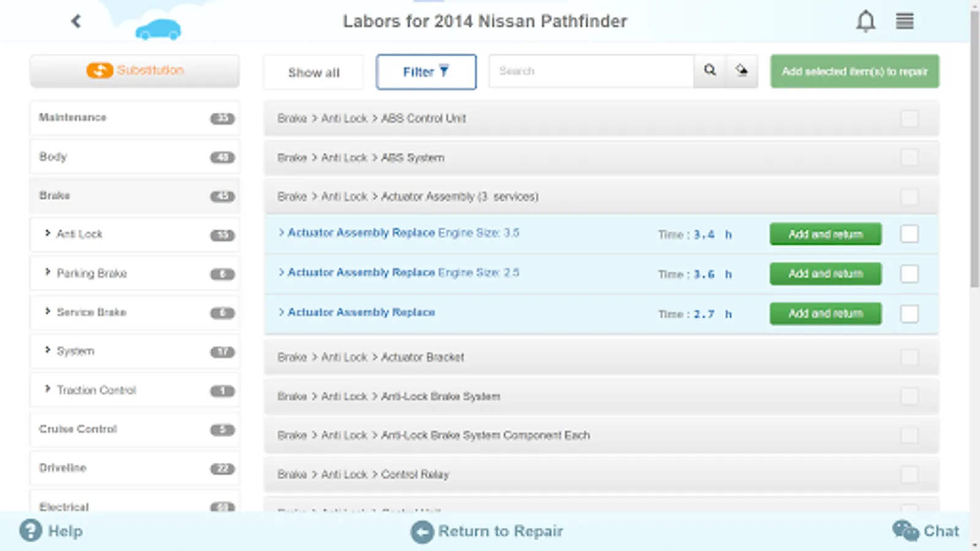Select checkbox for Actuator Assembly Replace 2.5
Viewport: 980px width, 551px height.
[910, 274]
